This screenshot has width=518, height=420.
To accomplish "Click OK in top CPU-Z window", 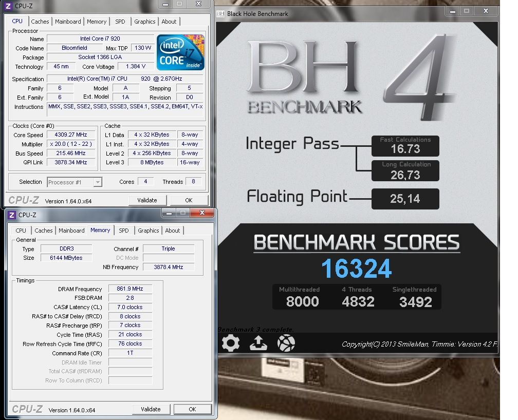I will click(x=189, y=200).
